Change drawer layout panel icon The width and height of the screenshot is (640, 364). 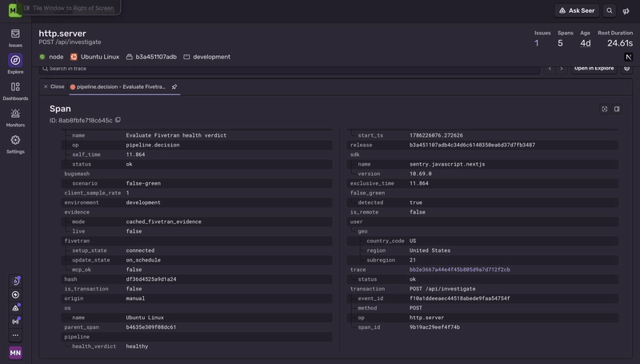pos(617,109)
